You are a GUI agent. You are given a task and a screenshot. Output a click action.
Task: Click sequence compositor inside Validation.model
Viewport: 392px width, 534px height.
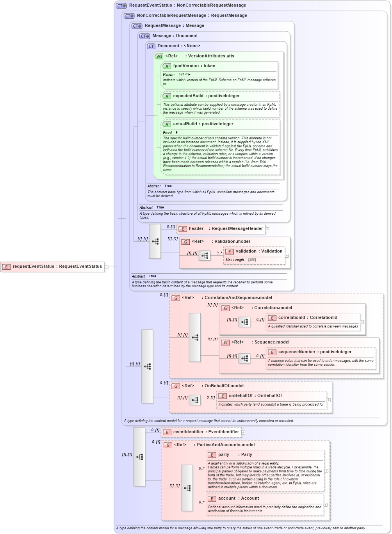[205, 256]
